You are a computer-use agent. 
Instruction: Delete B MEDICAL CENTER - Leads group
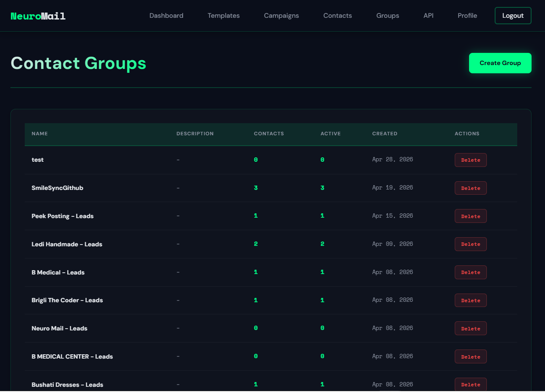coord(471,356)
